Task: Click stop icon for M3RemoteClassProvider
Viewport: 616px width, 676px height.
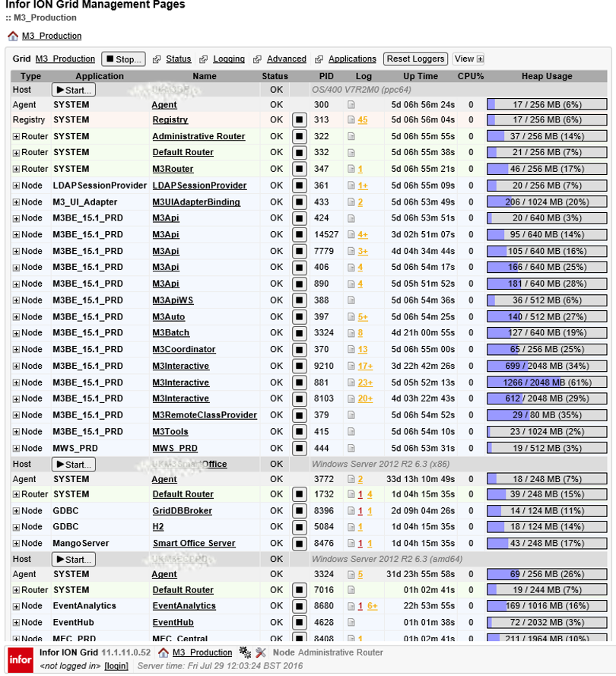Action: click(299, 415)
